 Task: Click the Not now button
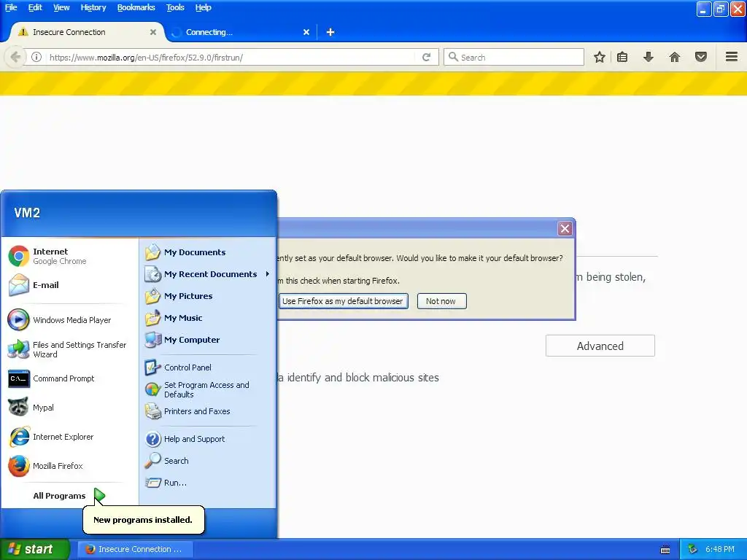click(441, 301)
